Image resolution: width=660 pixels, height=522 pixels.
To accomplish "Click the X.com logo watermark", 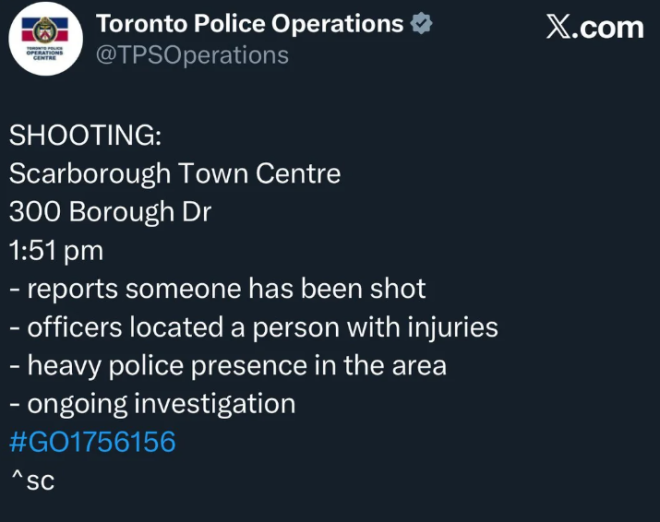I will coord(595,27).
